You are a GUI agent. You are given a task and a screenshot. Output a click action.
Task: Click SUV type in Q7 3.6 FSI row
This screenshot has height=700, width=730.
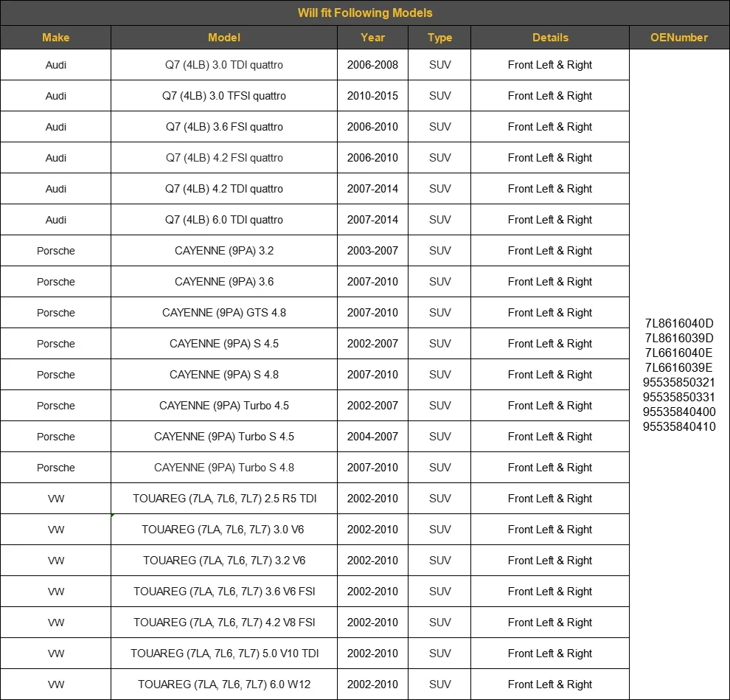[440, 127]
